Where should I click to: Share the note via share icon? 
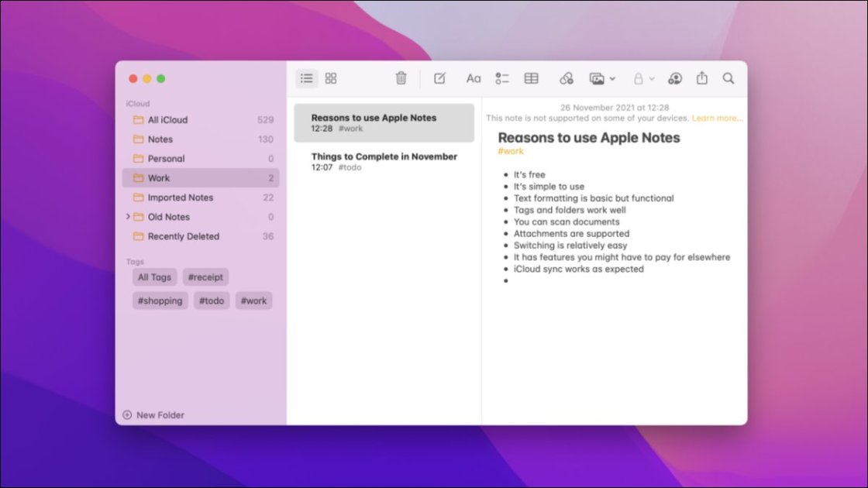702,78
